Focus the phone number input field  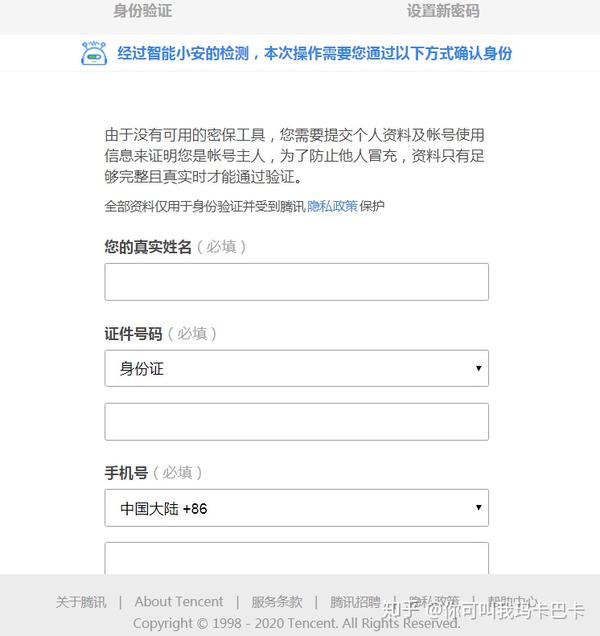297,558
